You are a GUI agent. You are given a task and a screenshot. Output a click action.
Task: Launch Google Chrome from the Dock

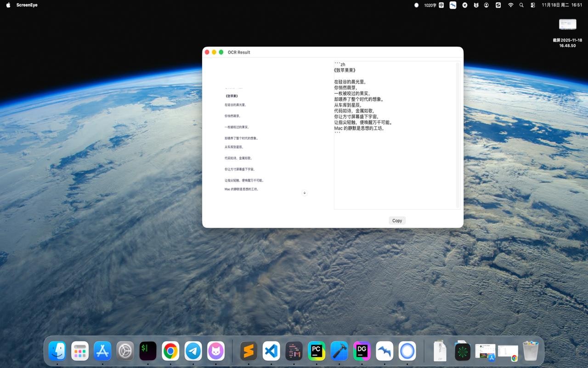(170, 351)
